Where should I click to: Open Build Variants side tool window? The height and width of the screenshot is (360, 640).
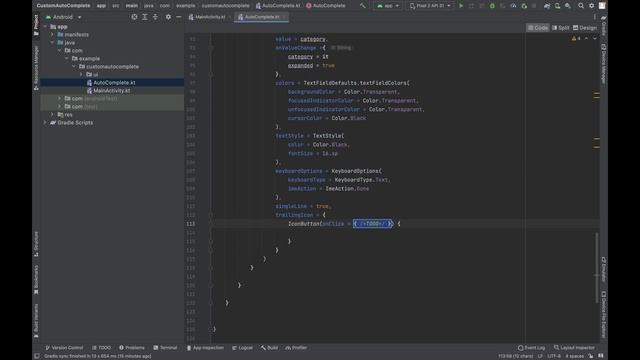click(36, 320)
